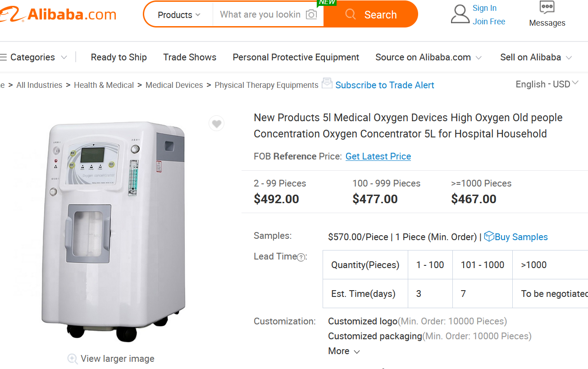This screenshot has height=369, width=588.
Task: Open the English - USD language selector
Action: point(547,84)
